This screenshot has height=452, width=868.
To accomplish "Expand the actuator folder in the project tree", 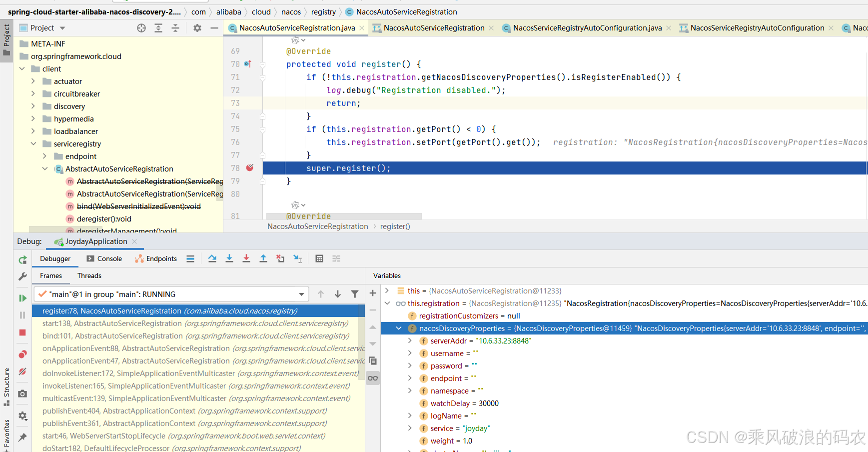I will coord(33,81).
